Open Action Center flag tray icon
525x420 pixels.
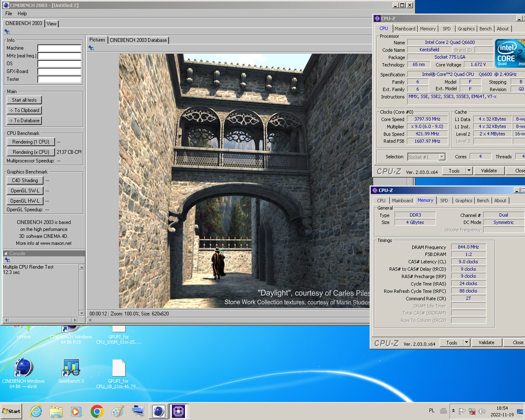462,411
